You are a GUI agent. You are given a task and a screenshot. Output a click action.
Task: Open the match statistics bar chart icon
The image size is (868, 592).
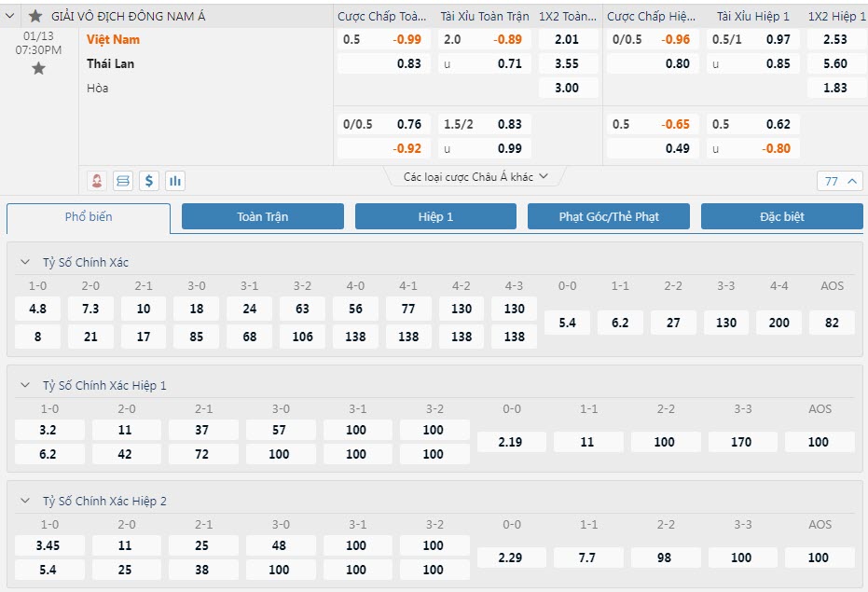[x=175, y=181]
